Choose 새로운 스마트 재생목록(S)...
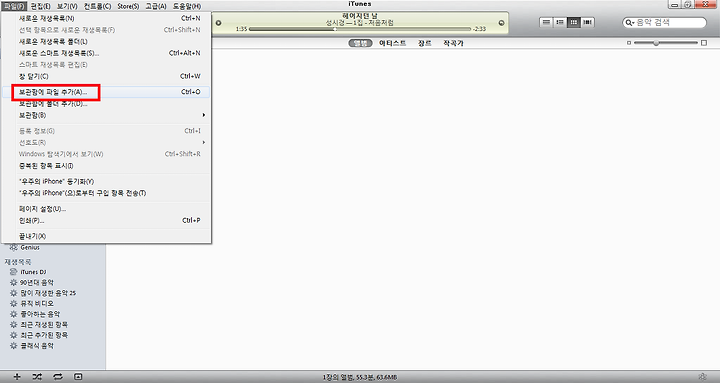This screenshot has width=720, height=383. coord(106,53)
